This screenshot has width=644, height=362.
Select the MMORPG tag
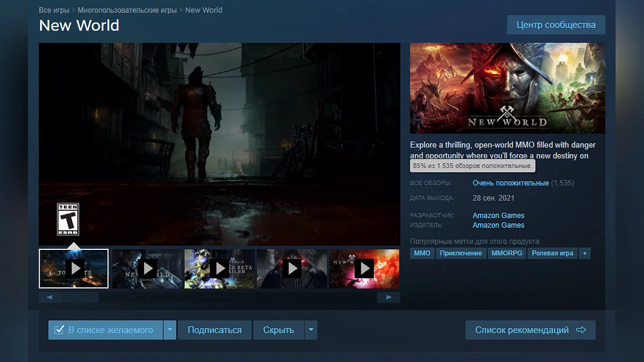pos(507,253)
